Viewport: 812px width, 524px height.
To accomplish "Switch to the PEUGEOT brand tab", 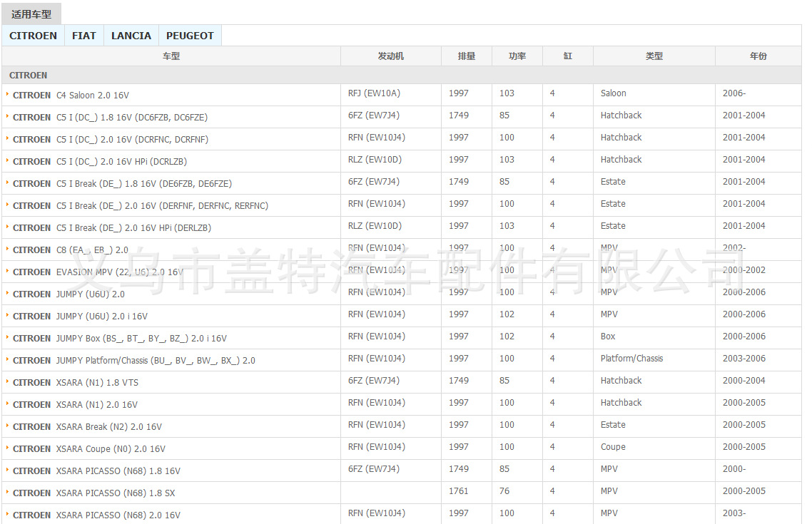I will [x=190, y=36].
